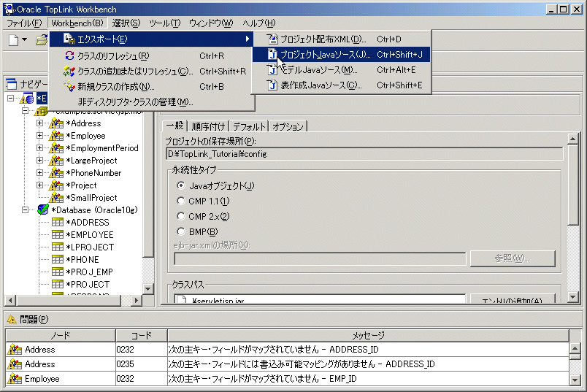Expand the Address node in navigator
This screenshot has height=392, width=587.
tap(39, 123)
